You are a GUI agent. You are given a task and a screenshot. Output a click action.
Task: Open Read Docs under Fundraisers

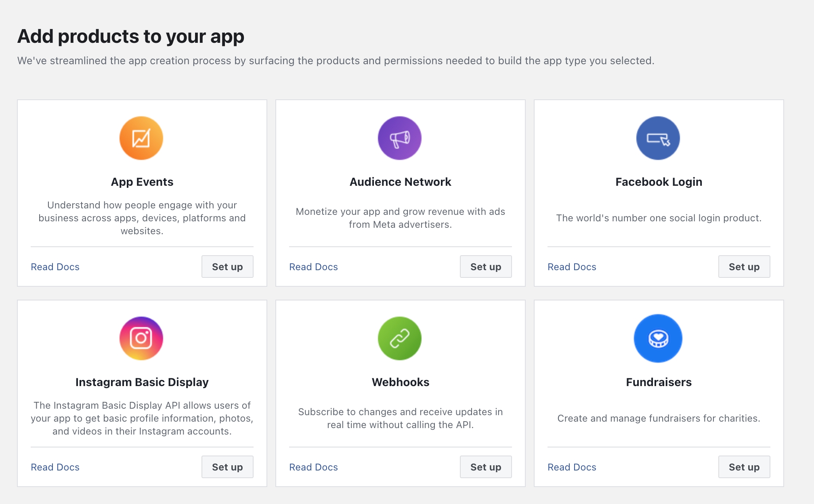click(572, 467)
